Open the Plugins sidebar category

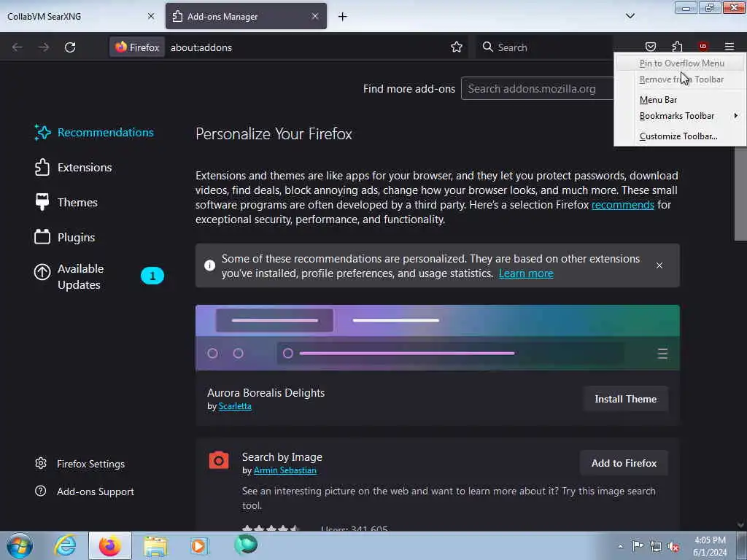pos(65,237)
